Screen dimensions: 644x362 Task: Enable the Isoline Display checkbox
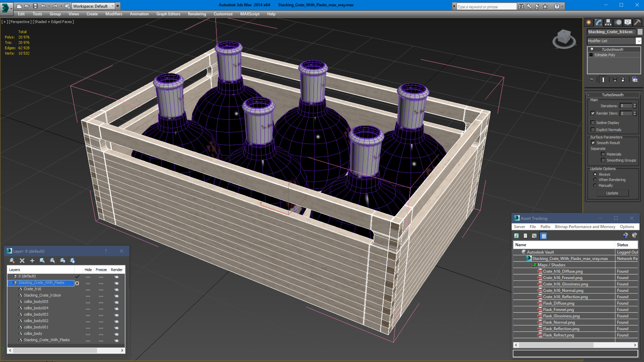593,123
